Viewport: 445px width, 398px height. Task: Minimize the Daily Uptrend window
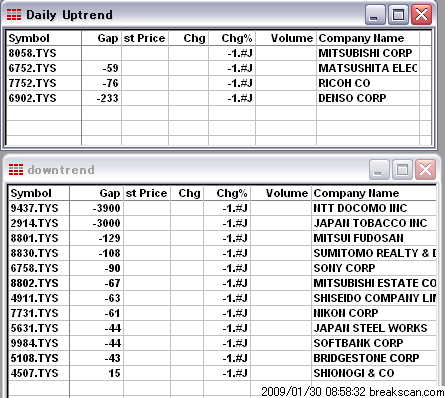pyautogui.click(x=375, y=15)
